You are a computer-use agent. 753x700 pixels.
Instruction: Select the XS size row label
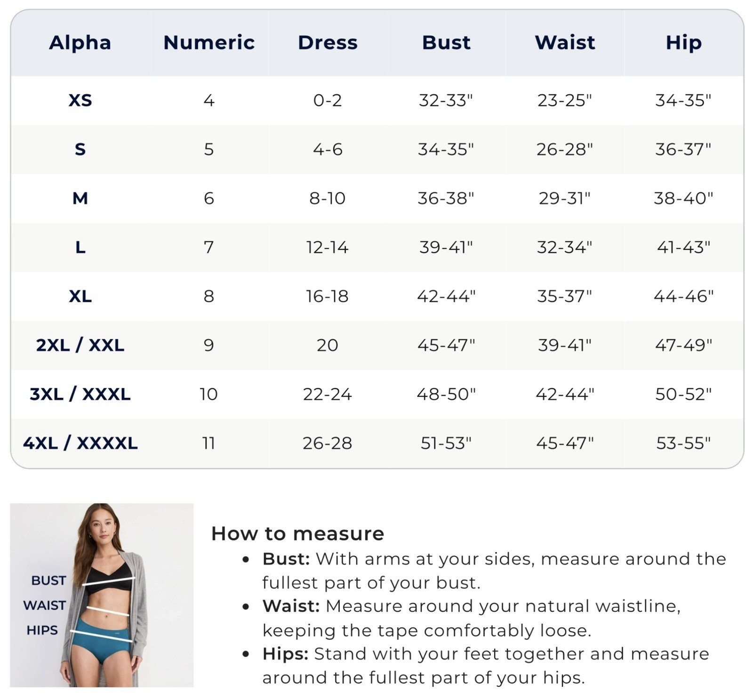click(80, 100)
